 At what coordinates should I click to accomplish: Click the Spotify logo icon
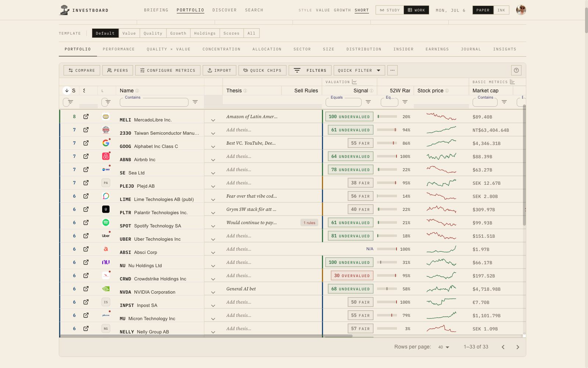tap(106, 222)
